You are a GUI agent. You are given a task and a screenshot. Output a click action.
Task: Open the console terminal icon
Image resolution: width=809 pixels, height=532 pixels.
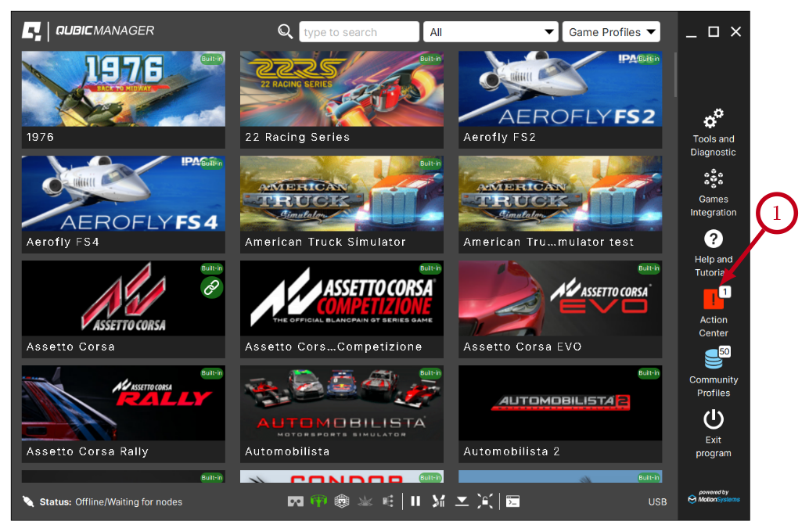[x=512, y=501]
